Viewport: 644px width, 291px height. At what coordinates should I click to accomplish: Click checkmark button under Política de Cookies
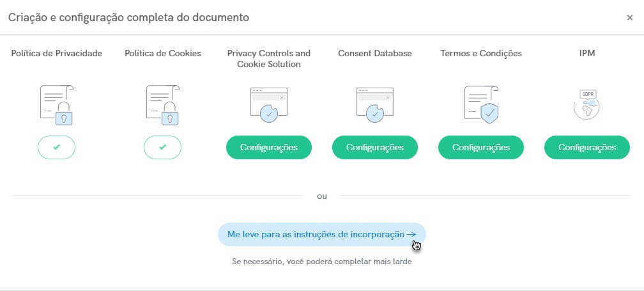[x=163, y=147]
